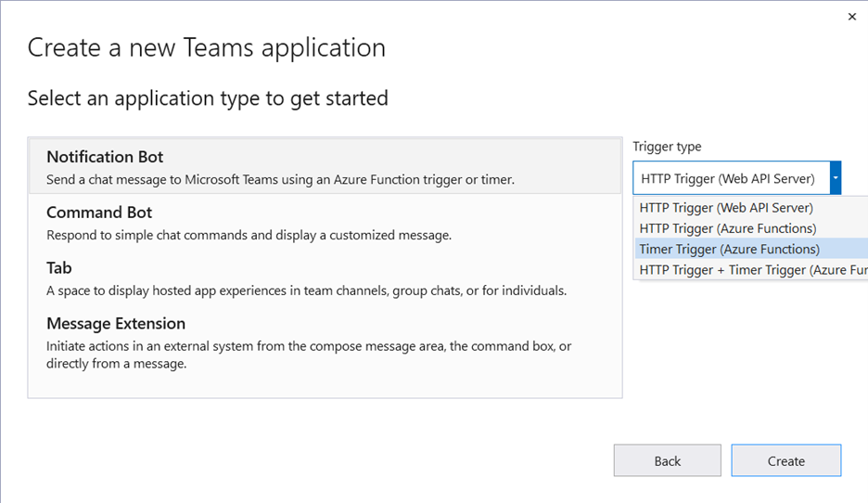Click the Notification Bot description text
Viewport: 868px width, 503px height.
click(x=280, y=179)
